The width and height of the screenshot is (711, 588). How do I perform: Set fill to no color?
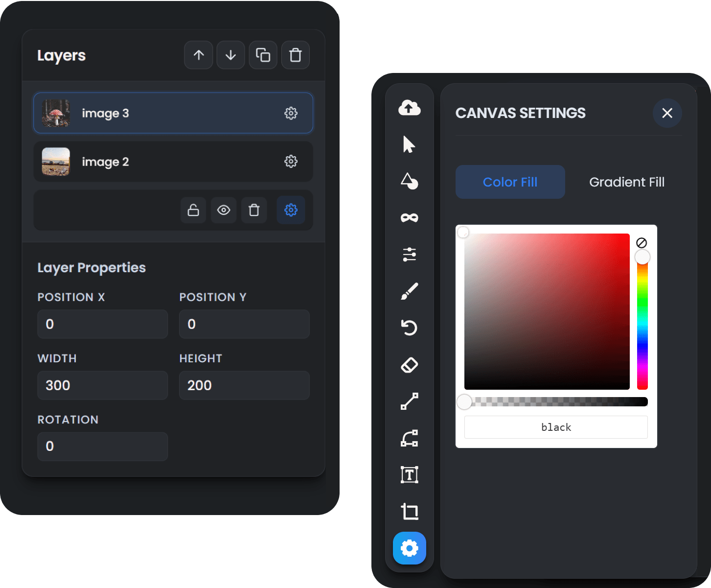tap(642, 242)
